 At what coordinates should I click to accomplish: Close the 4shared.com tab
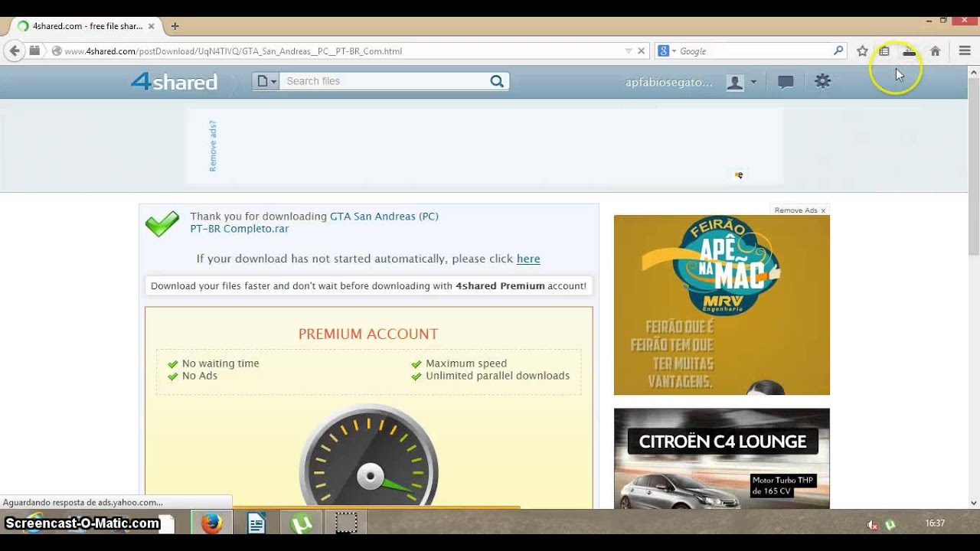tap(151, 26)
